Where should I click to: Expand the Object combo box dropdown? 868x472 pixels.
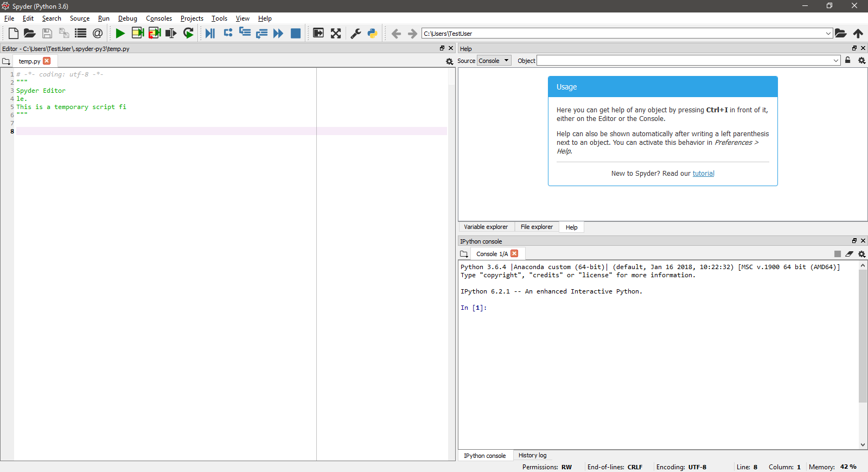coord(836,60)
